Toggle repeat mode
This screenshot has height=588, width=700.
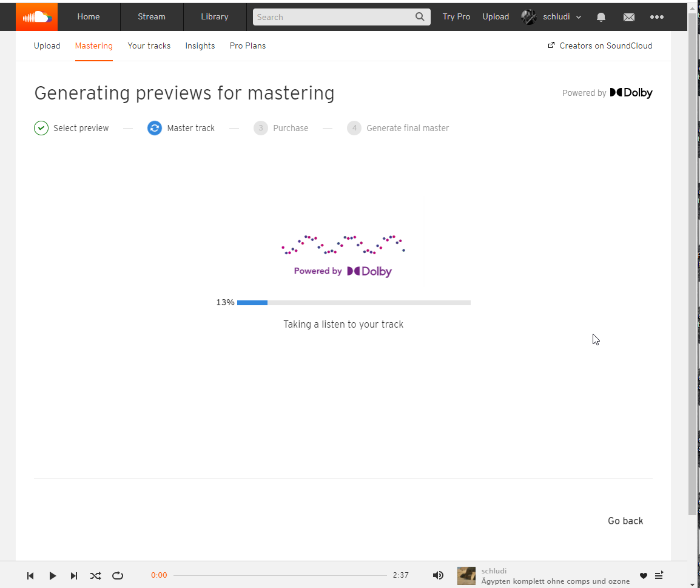tap(118, 575)
